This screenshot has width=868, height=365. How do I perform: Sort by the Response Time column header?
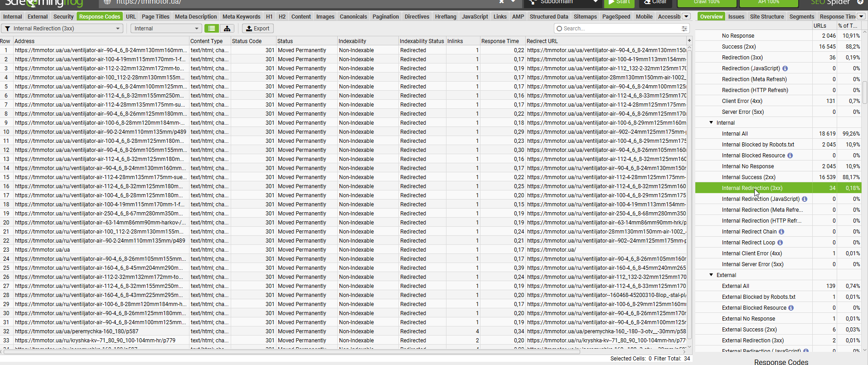(502, 41)
